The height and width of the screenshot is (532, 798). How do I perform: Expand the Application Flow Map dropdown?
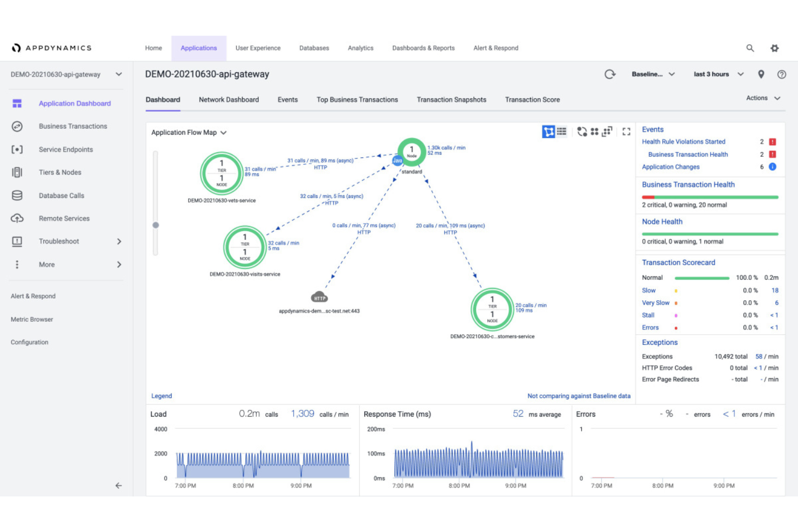189,133
